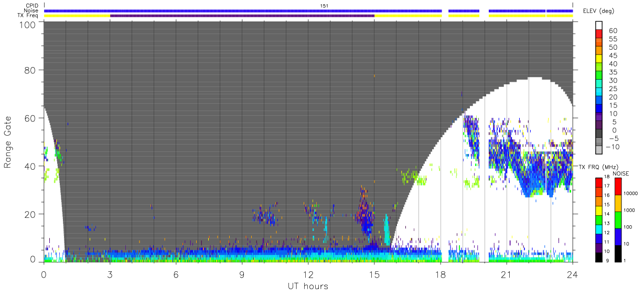644x297 pixels.
Task: Click the "Range Gate" y-axis title
Action: [8, 142]
